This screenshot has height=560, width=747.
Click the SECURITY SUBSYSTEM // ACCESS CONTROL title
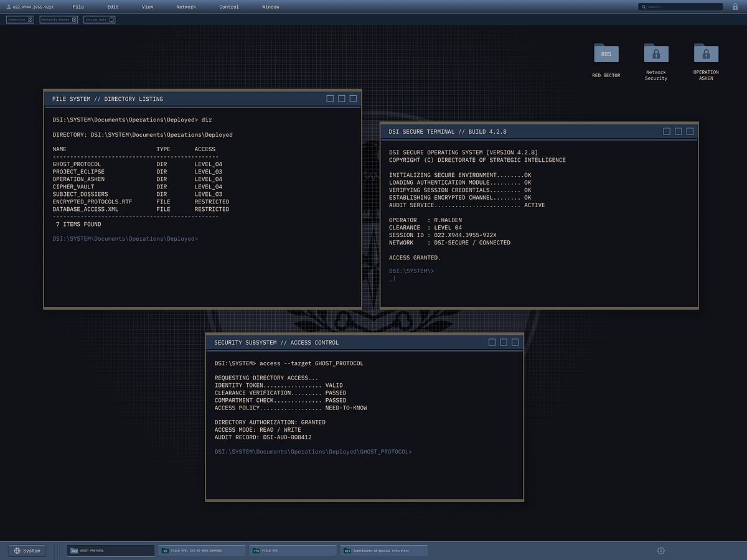[276, 343]
